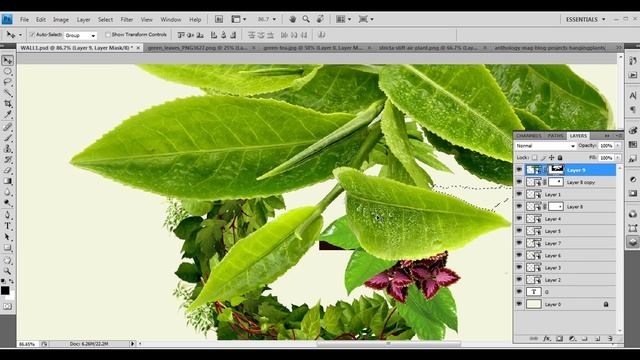Image resolution: width=640 pixels, height=360 pixels.
Task: Select the Eraser tool
Action: (x=8, y=170)
